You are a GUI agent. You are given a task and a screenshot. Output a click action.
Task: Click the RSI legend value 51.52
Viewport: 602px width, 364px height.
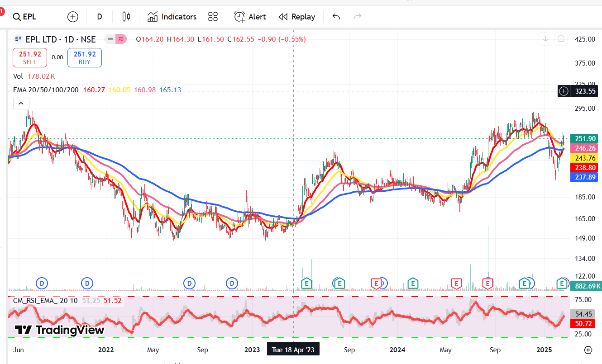click(112, 300)
